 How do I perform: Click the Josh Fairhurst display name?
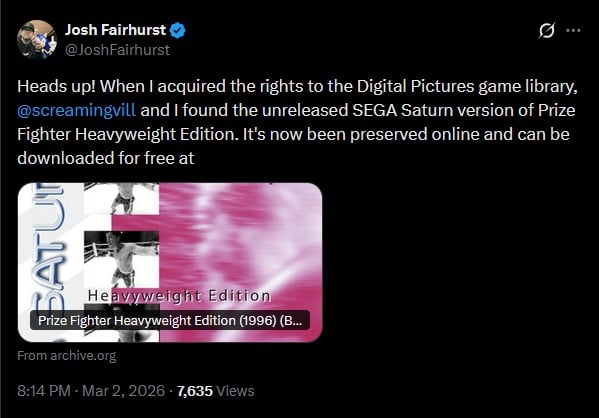coord(115,30)
